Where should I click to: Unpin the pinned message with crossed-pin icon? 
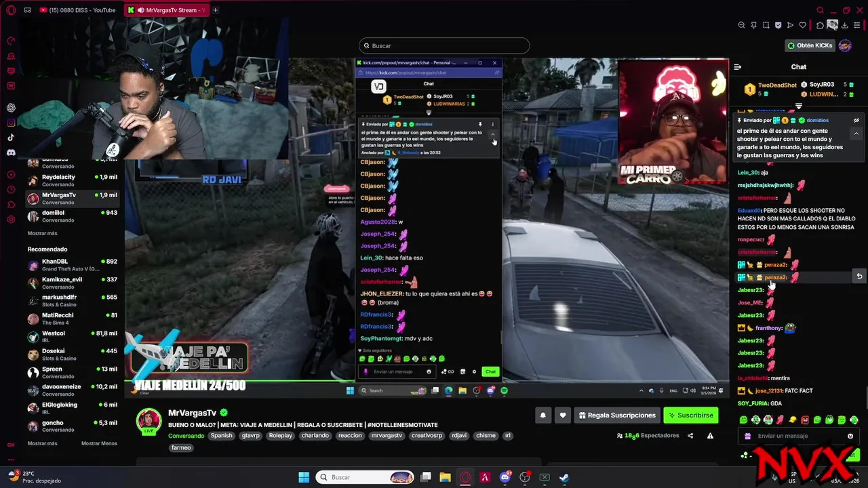pyautogui.click(x=856, y=120)
